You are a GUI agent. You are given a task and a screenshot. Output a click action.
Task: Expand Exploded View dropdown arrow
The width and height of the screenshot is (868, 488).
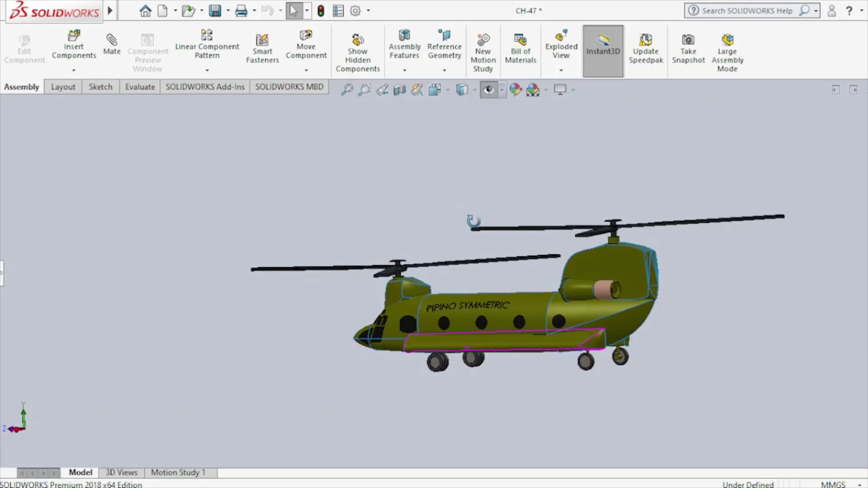[561, 70]
